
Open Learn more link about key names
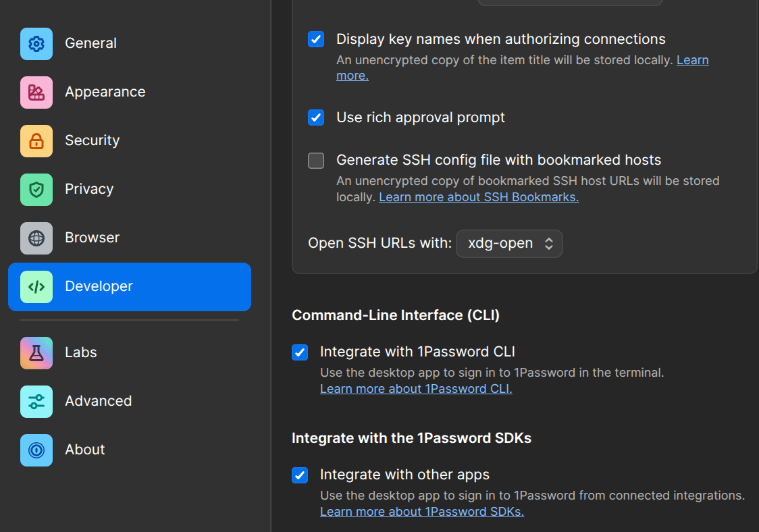click(x=693, y=60)
